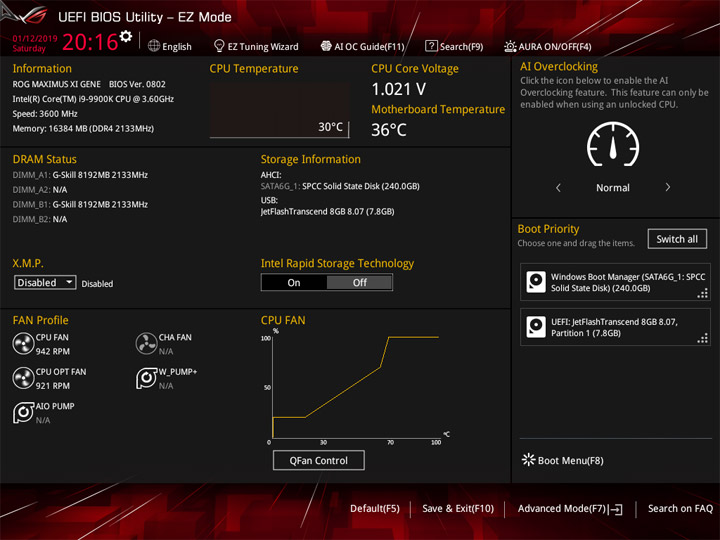This screenshot has width=720, height=540.
Task: Click the Switch all button
Action: [677, 239]
